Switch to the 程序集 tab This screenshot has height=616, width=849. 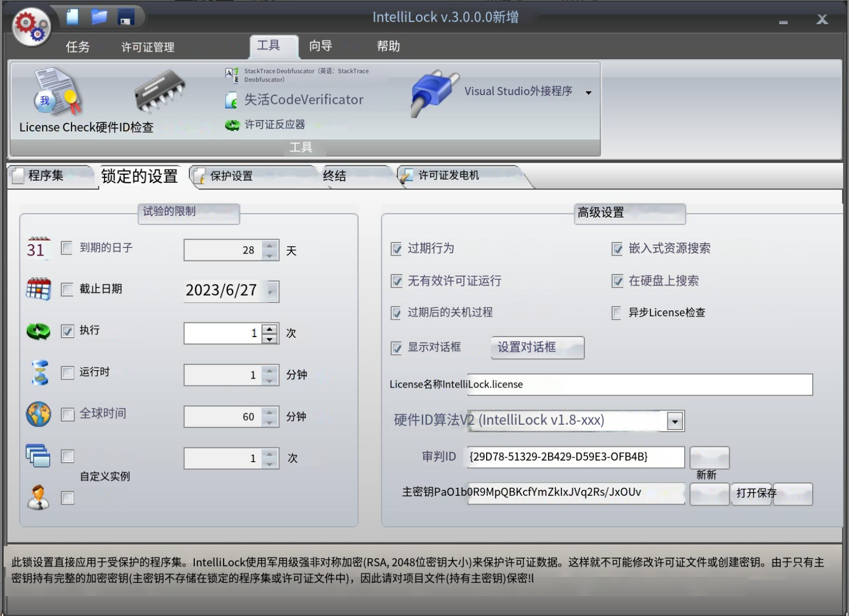pos(51,175)
